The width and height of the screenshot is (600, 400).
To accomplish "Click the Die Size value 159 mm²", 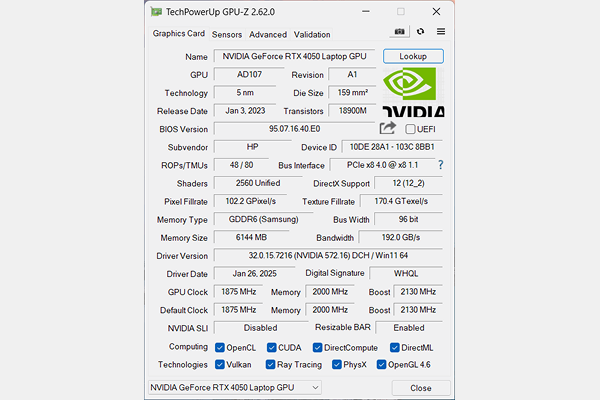I will 352,93.
